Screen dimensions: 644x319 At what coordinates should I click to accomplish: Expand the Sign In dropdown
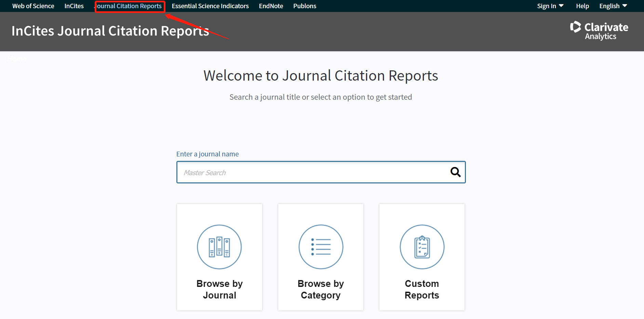550,6
